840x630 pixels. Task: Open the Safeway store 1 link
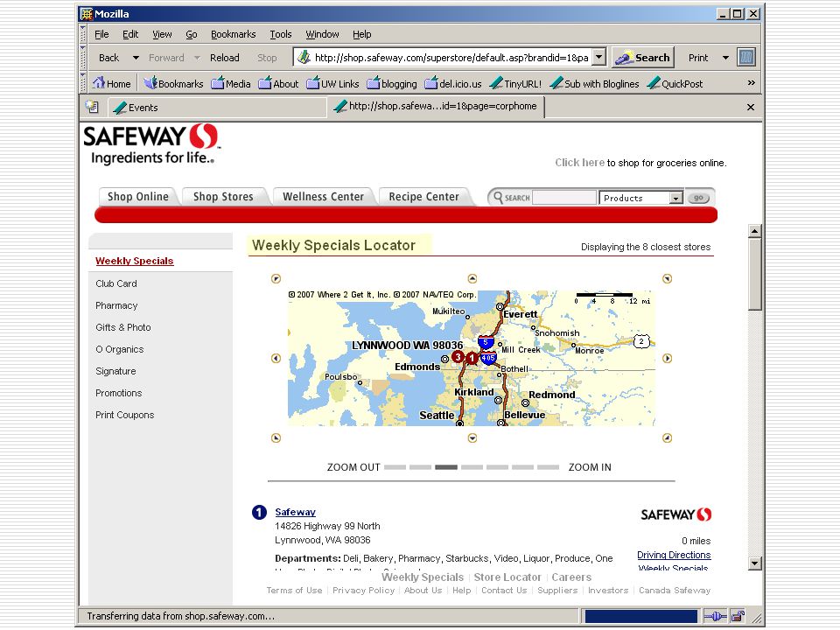pos(295,512)
